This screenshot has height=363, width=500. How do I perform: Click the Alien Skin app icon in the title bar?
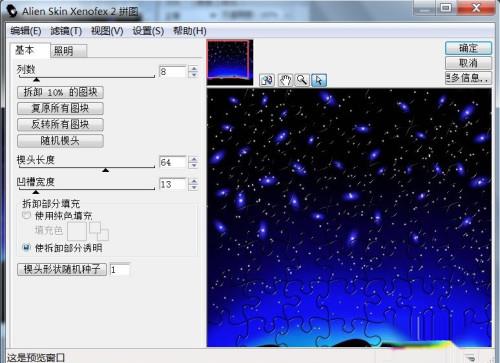pyautogui.click(x=12, y=11)
